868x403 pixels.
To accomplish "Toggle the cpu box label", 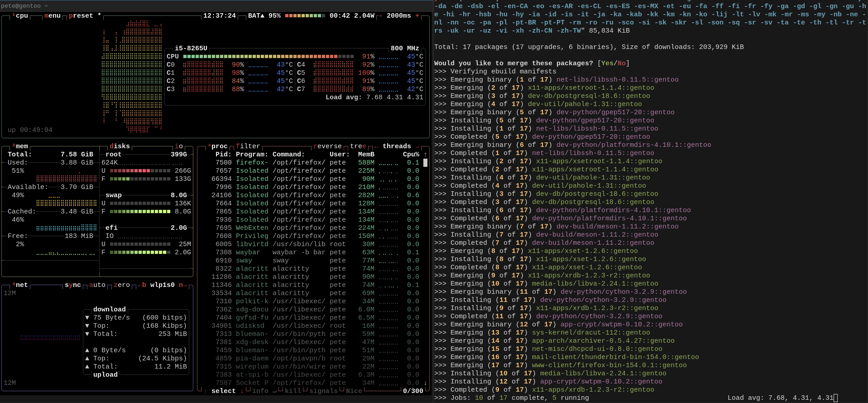I will [20, 16].
